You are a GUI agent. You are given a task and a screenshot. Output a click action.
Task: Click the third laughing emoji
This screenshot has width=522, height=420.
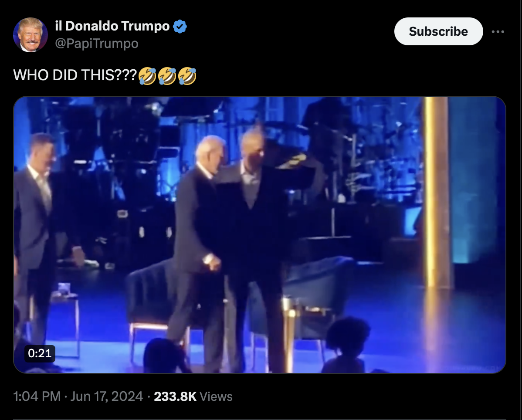click(x=187, y=76)
